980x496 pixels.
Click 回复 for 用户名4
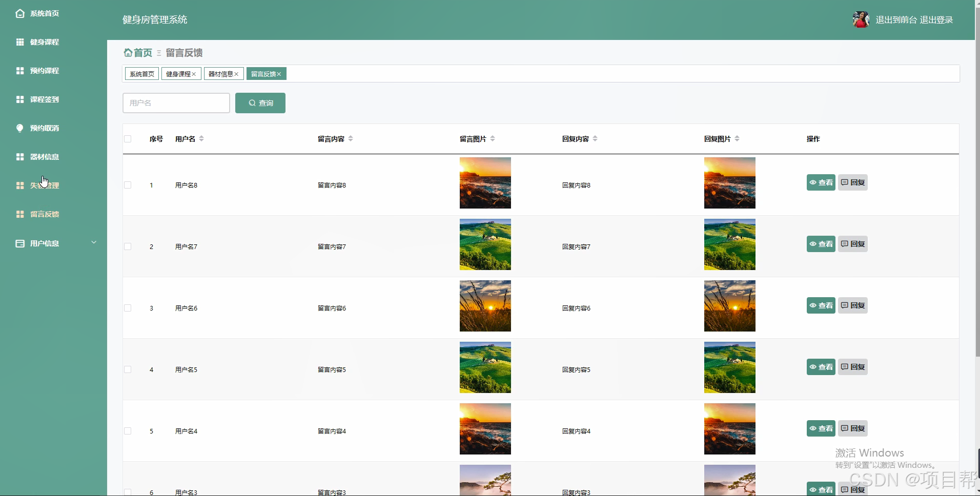coord(853,428)
